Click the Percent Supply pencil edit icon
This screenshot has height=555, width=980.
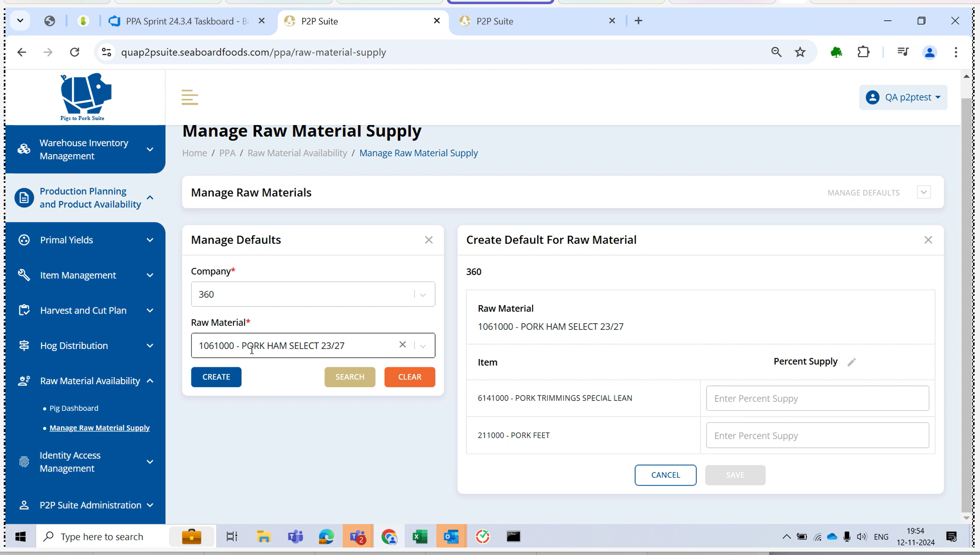[x=851, y=362]
